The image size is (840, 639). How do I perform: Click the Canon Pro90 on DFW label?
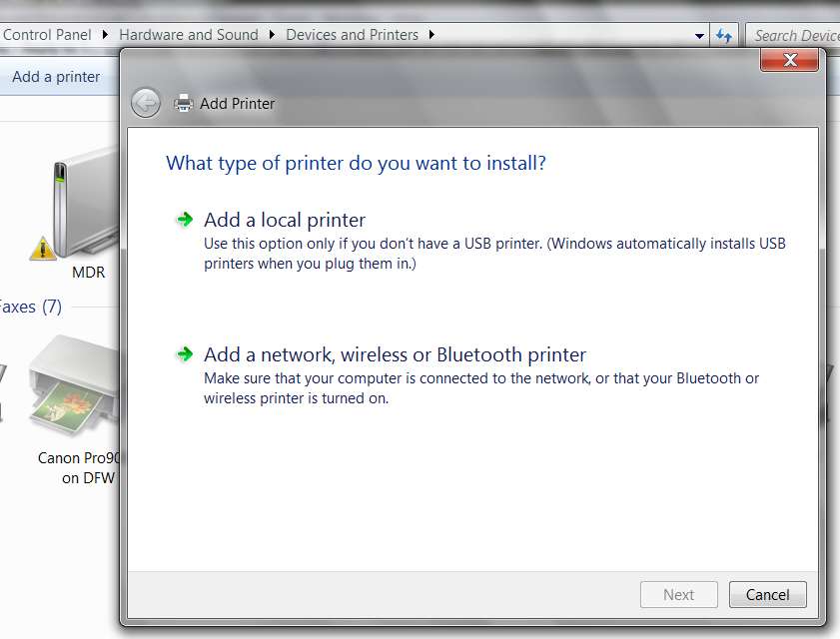click(x=79, y=467)
